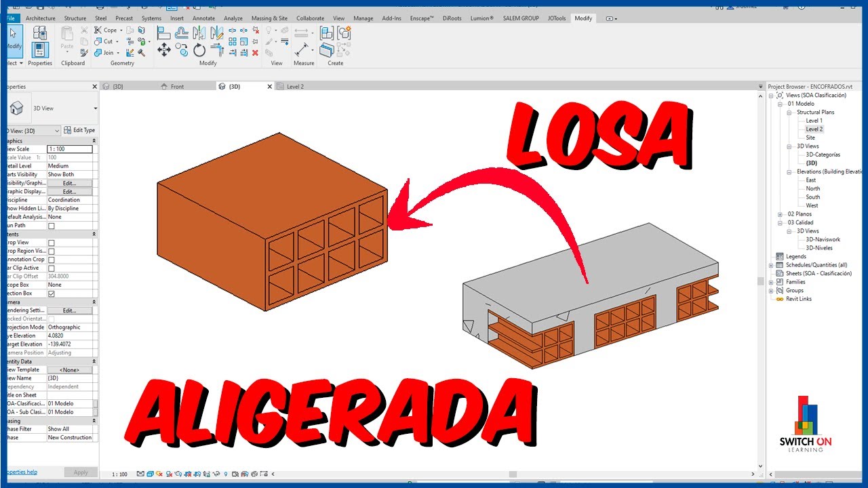Open the Select panel dropdown

pyautogui.click(x=15, y=63)
